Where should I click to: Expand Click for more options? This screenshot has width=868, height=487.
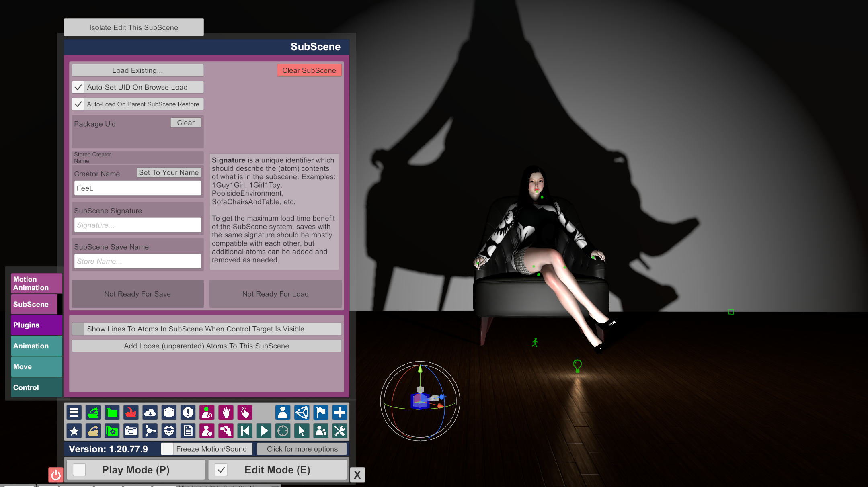(302, 449)
